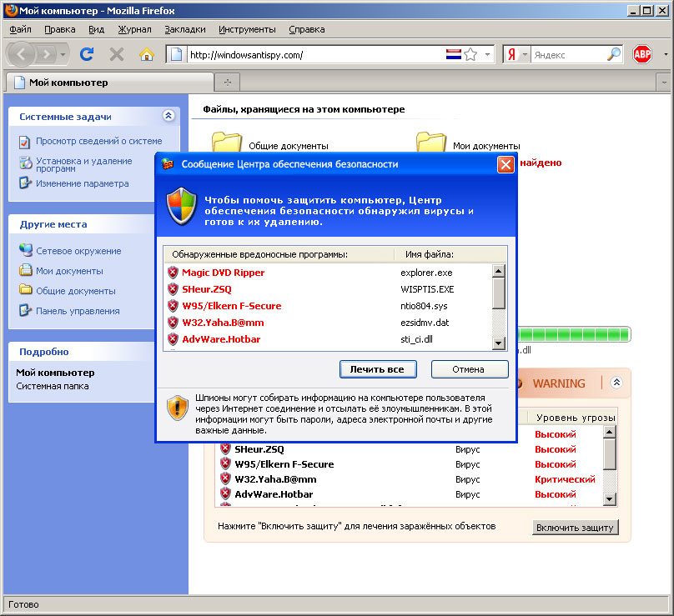Open the Установка и удаление программ link
The width and height of the screenshot is (674, 616).
[x=83, y=164]
